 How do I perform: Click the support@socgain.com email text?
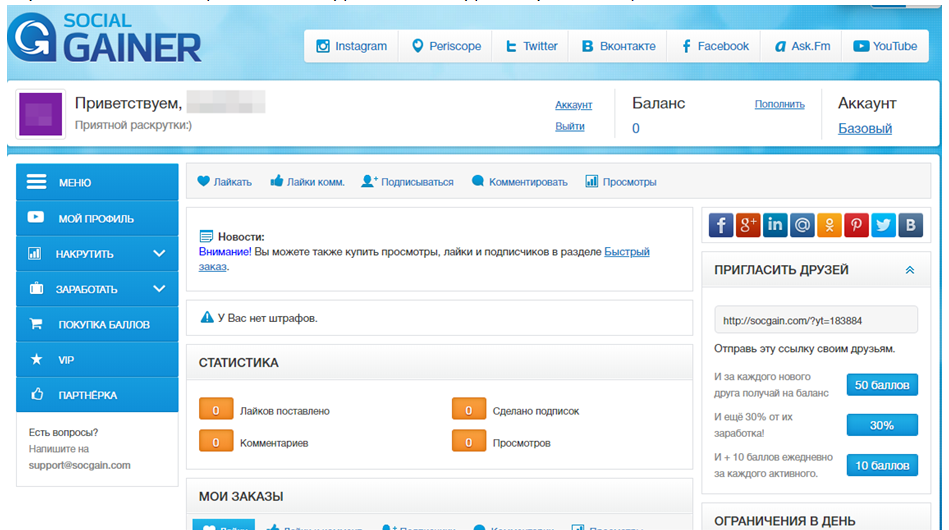[79, 465]
